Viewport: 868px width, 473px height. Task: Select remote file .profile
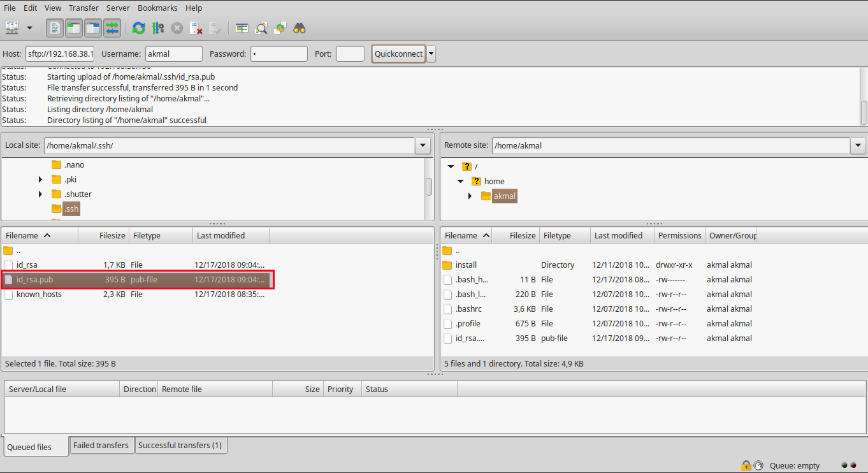[598, 323]
